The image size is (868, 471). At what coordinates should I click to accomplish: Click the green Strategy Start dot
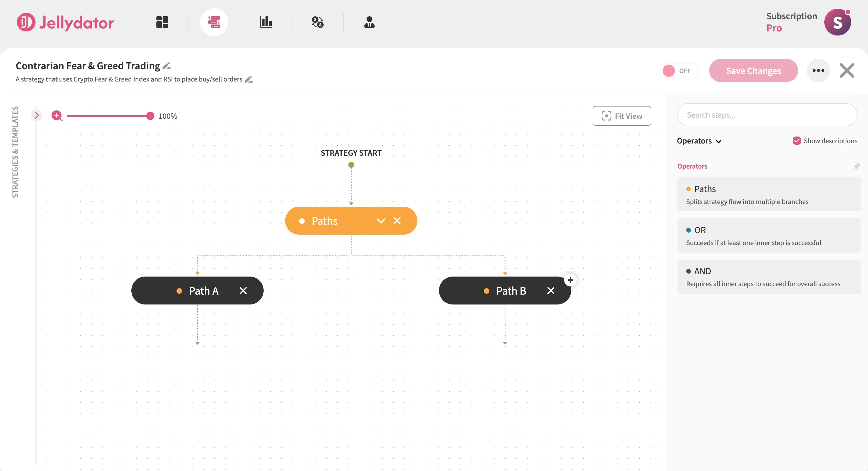[x=351, y=165]
